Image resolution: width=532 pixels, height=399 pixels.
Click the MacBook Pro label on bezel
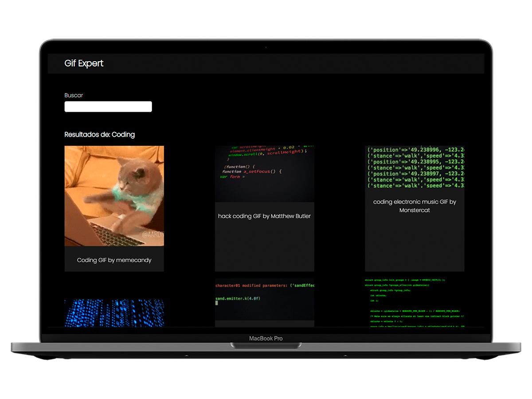click(266, 338)
